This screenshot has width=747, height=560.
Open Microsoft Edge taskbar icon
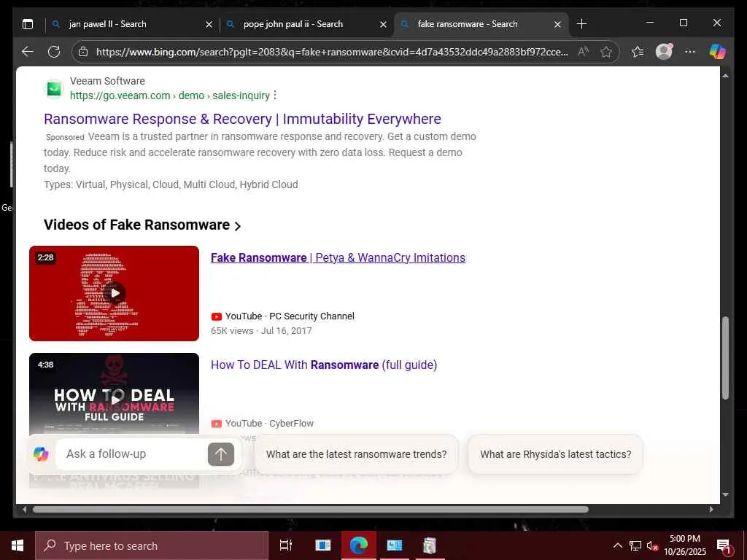click(x=359, y=545)
